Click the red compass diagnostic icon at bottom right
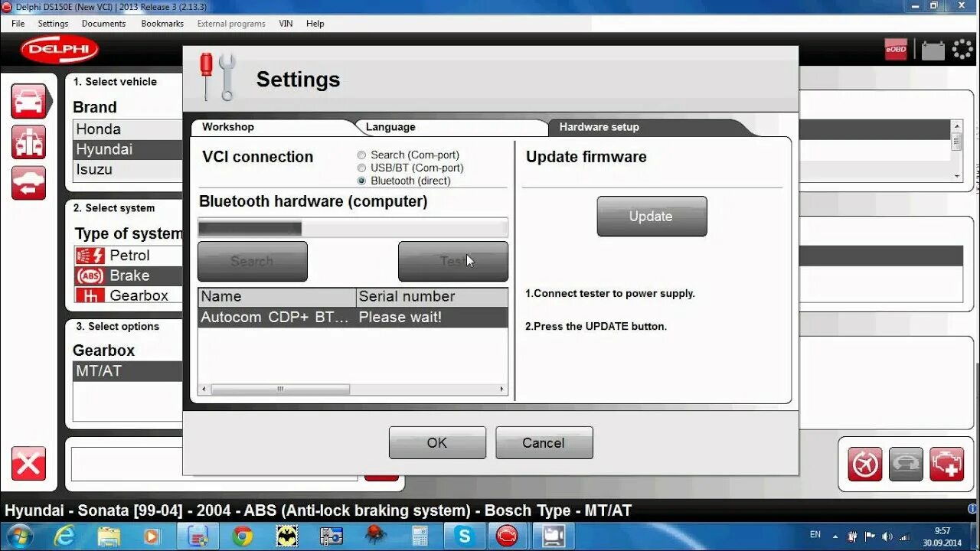 (x=865, y=465)
